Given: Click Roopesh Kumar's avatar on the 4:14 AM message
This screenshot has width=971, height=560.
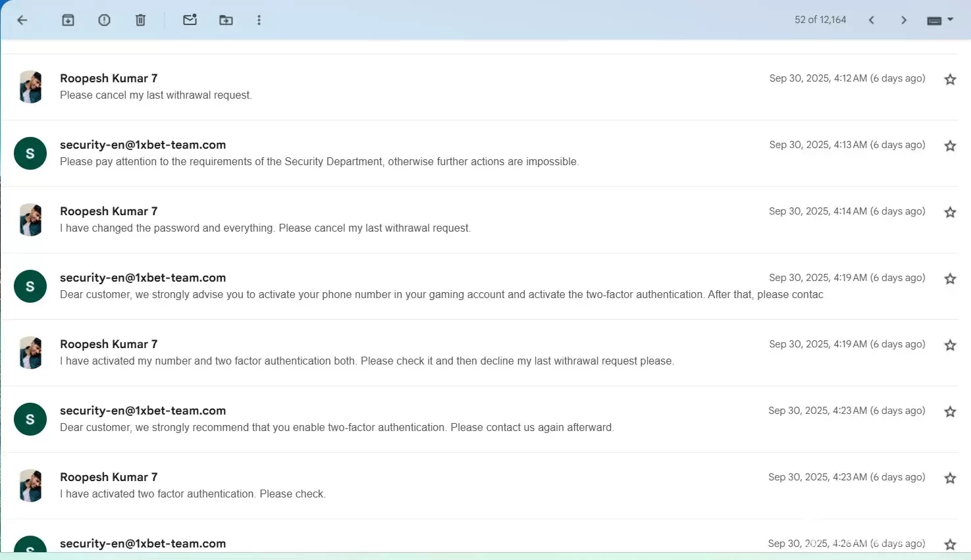Looking at the screenshot, I should click(x=30, y=220).
